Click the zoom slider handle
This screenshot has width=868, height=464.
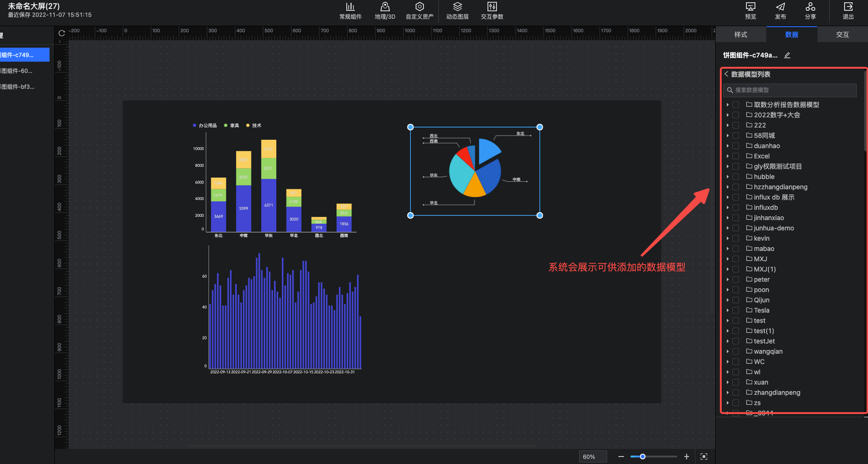pos(643,457)
